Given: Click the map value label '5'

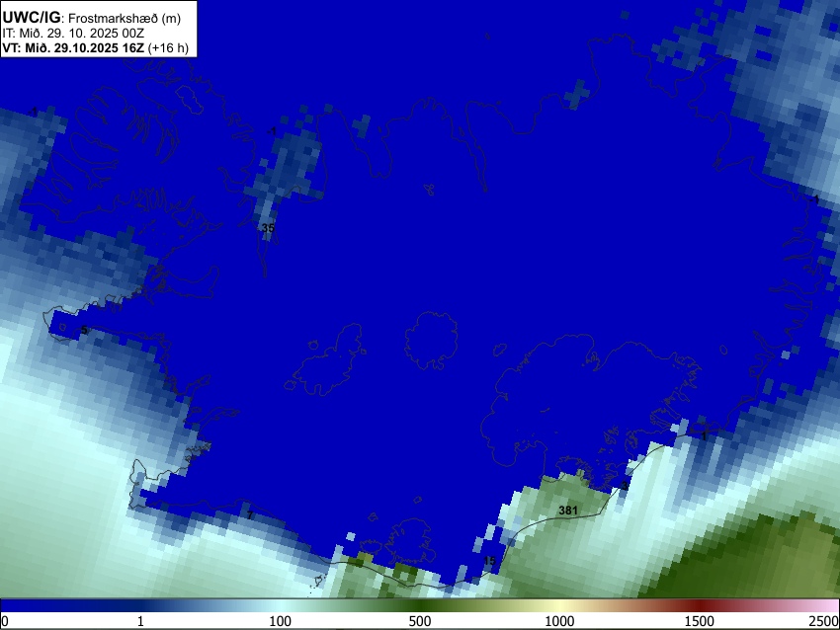Looking at the screenshot, I should click(x=84, y=330).
